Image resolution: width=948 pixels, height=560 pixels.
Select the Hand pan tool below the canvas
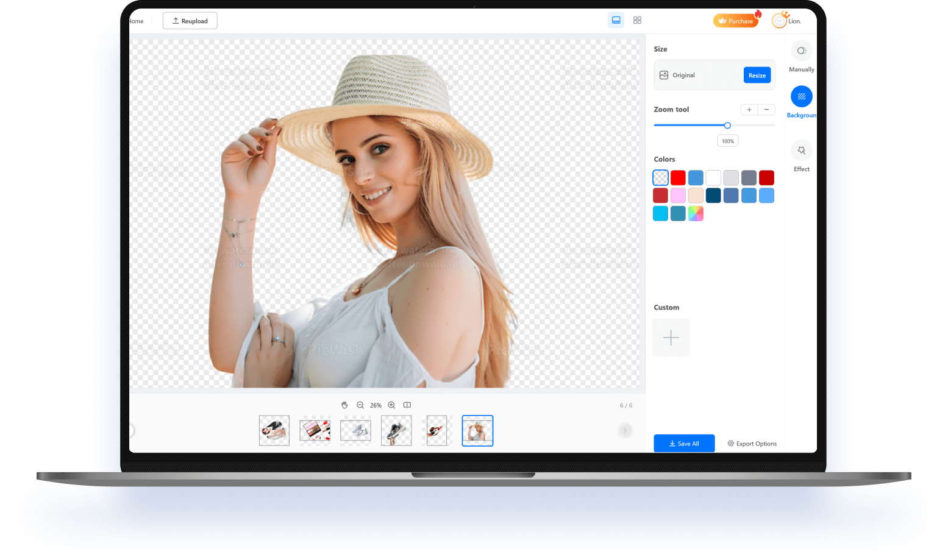344,405
